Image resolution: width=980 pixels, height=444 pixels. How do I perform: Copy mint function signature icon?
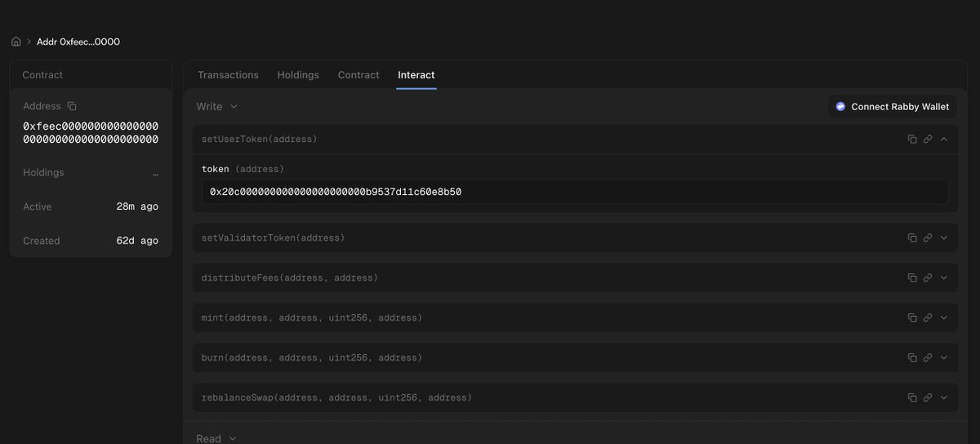(912, 317)
